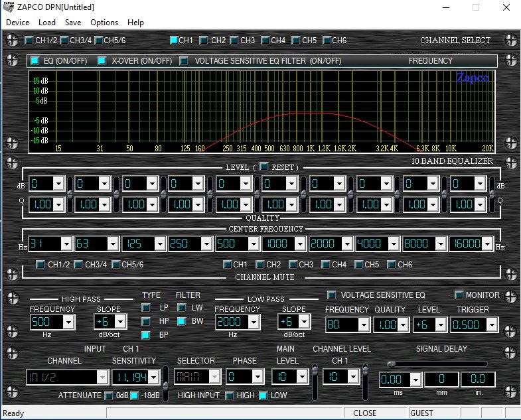Select BP crossover type
Viewport: 521px width, 420px height.
145,335
